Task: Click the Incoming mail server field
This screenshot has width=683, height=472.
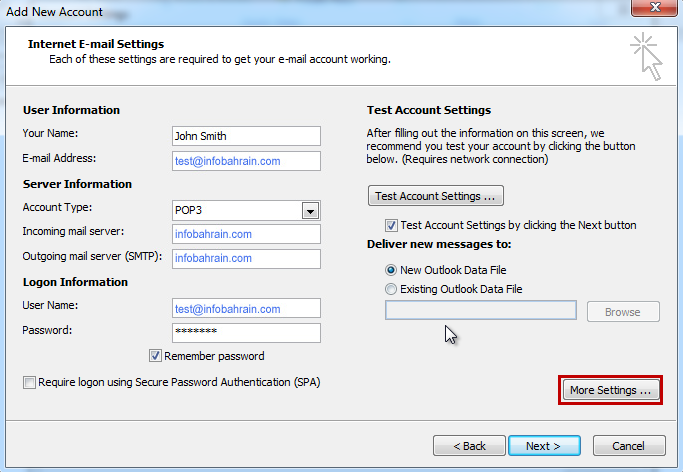Action: pyautogui.click(x=246, y=234)
